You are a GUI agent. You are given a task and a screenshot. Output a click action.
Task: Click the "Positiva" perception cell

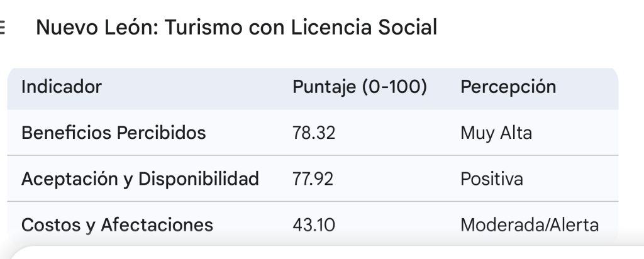(x=492, y=179)
